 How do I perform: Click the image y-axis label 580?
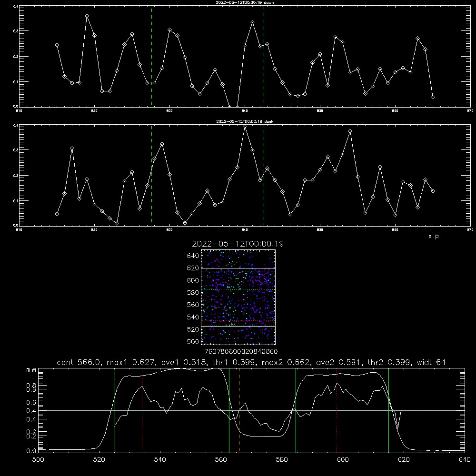[x=193, y=293]
